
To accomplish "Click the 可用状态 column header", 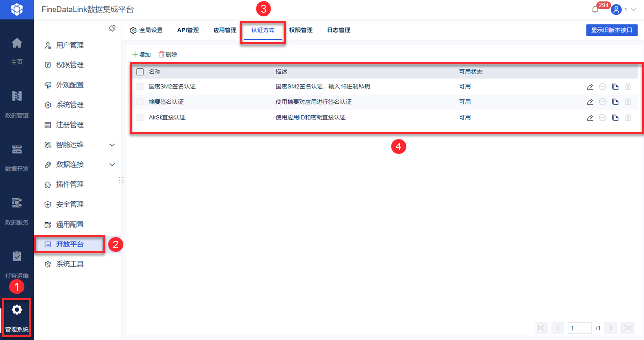I will click(471, 72).
